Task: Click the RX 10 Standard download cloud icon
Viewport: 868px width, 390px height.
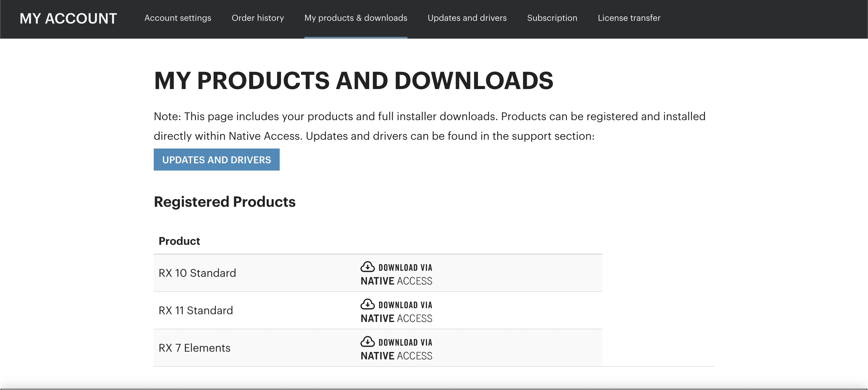Action: coord(367,267)
